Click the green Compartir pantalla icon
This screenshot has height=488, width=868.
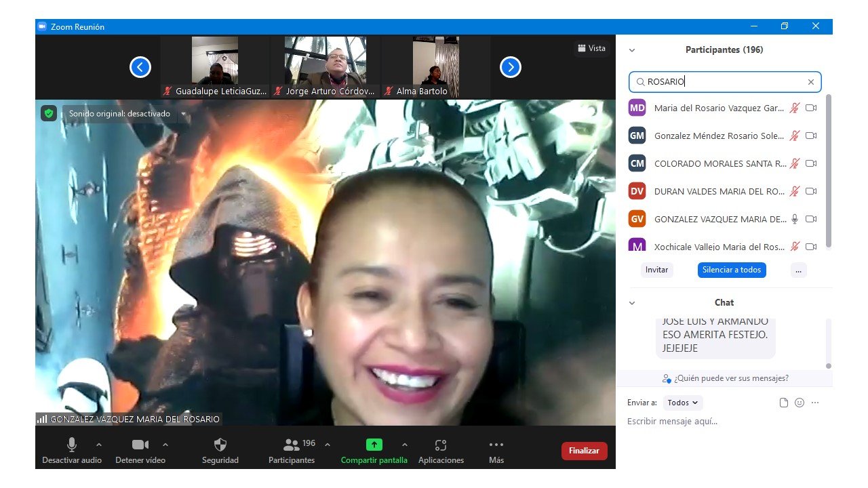click(x=374, y=445)
